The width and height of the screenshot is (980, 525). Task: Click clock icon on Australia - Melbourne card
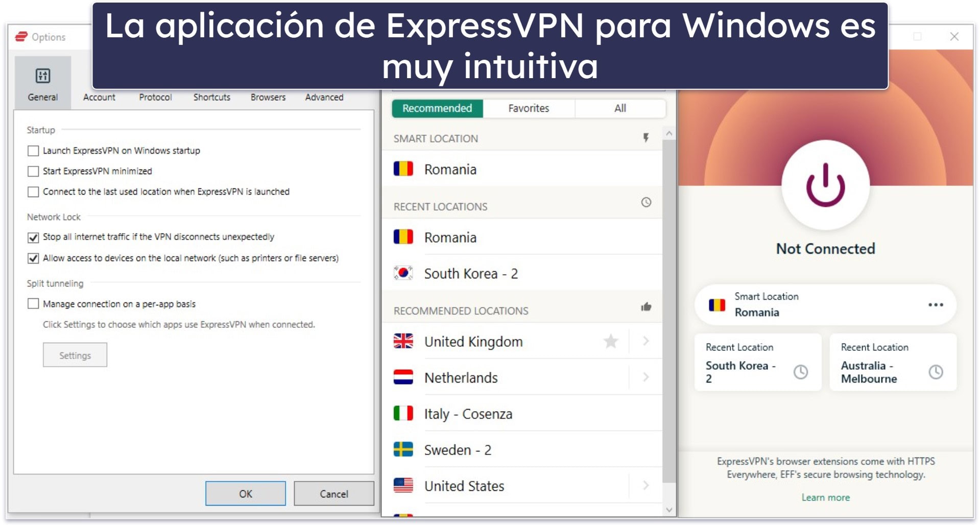click(936, 372)
